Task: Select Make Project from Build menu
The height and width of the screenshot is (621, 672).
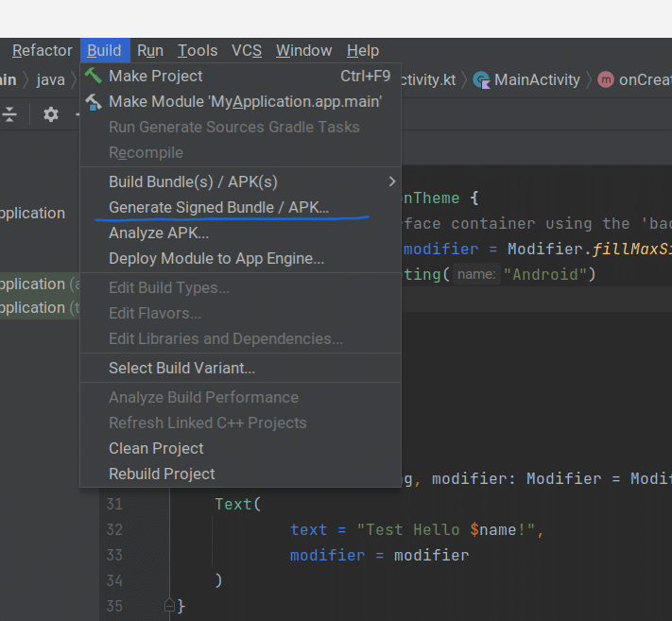Action: tap(240, 76)
